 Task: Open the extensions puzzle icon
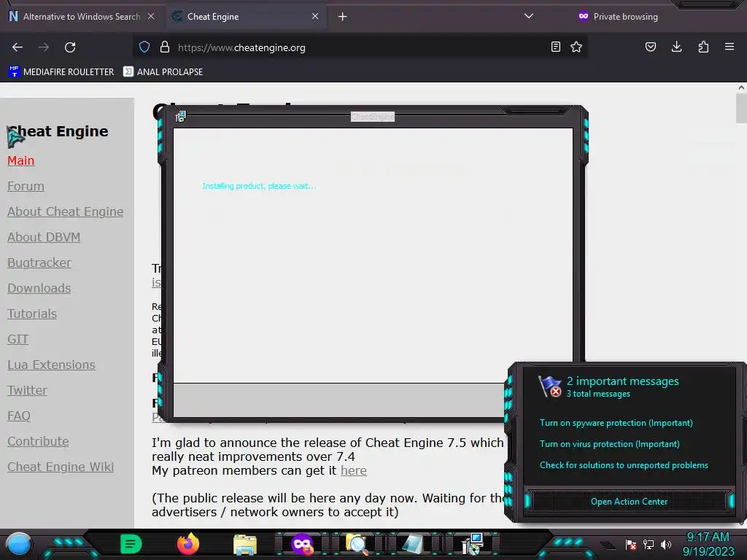tap(703, 47)
